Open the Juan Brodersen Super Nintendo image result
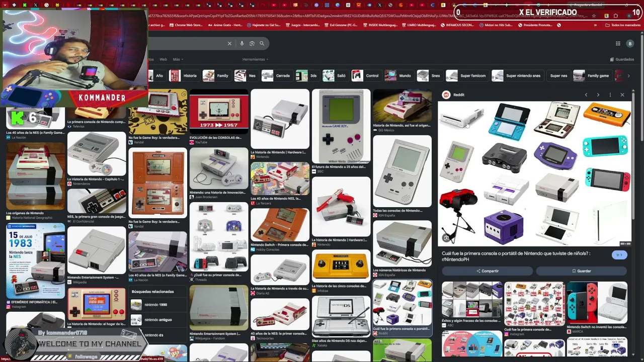Screen dimensions: 644x362 tap(219, 168)
